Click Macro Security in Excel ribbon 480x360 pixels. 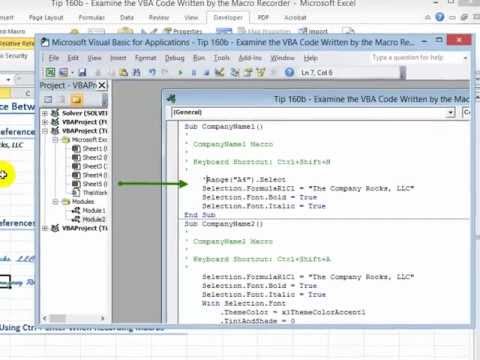click(14, 56)
